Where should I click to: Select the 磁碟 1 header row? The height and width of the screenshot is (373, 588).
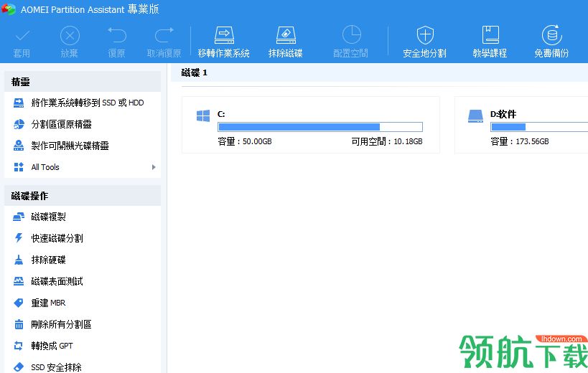pos(379,72)
